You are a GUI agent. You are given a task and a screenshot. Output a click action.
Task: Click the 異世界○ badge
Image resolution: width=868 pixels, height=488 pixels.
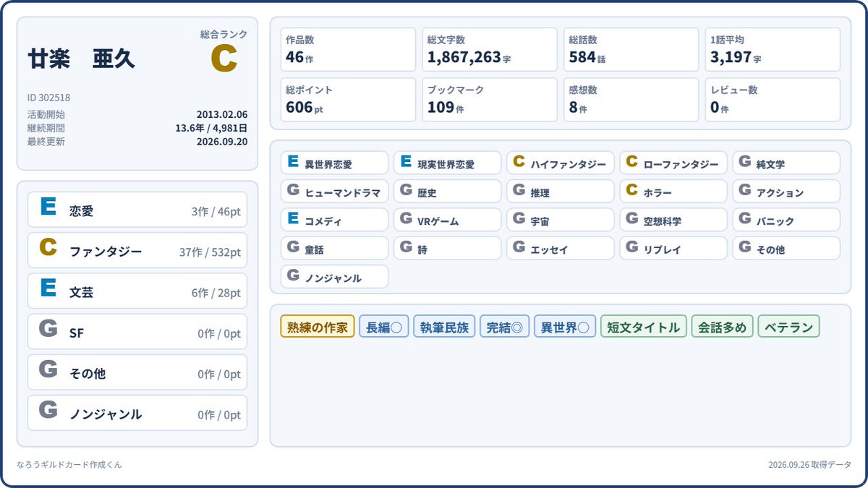[565, 327]
